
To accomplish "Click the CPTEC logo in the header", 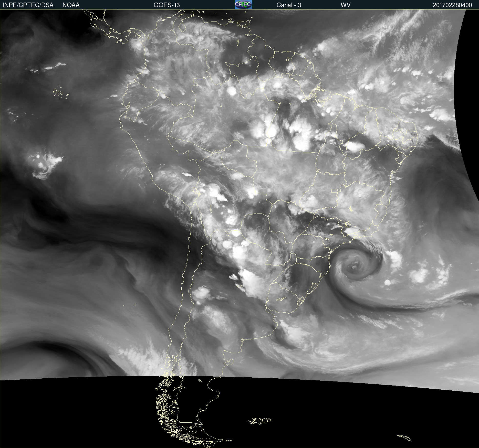I will point(243,5).
